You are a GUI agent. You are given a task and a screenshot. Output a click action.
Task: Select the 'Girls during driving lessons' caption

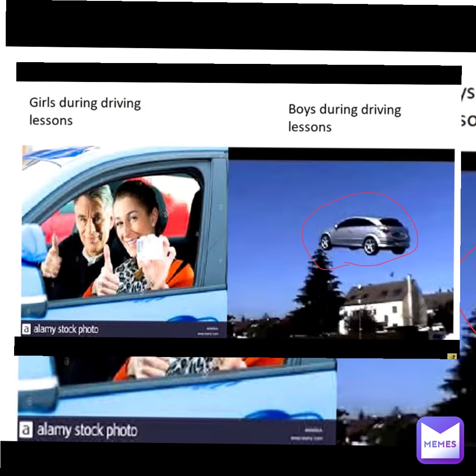click(85, 111)
